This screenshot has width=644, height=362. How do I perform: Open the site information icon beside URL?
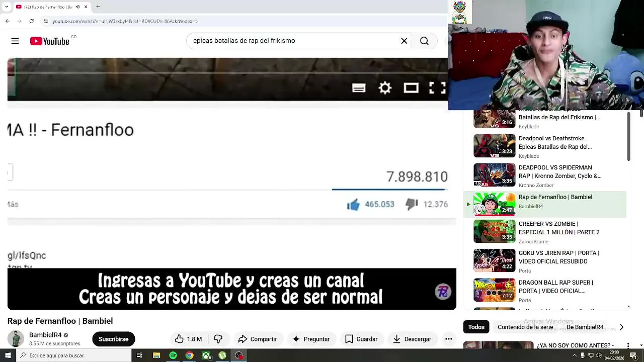tap(45, 21)
